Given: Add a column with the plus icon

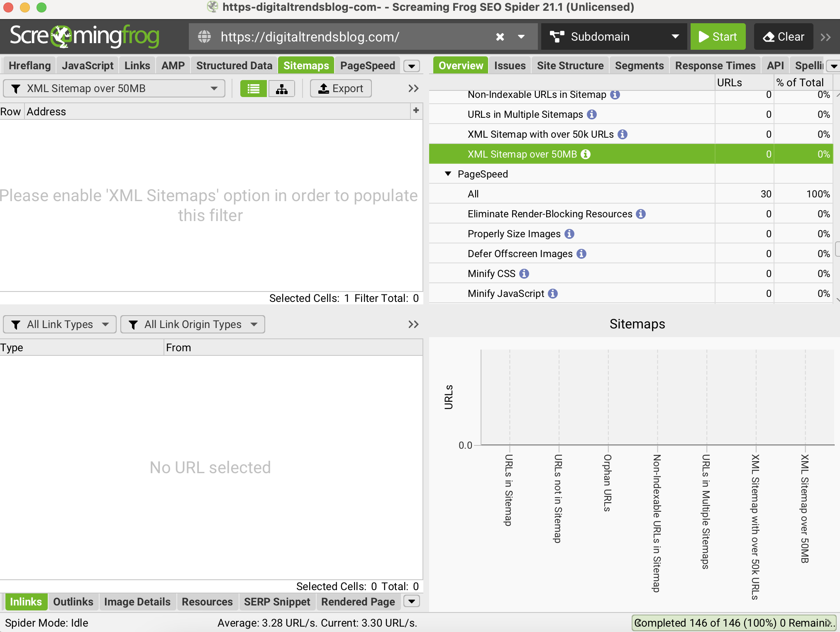Looking at the screenshot, I should [x=416, y=111].
